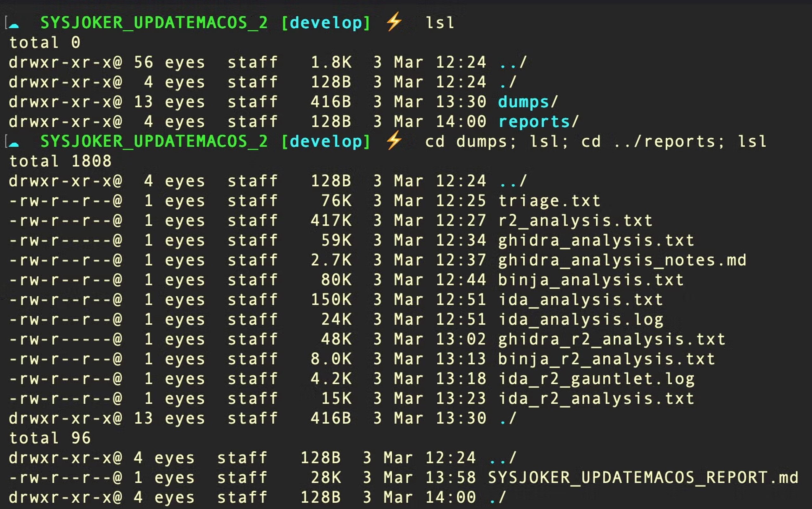Click the '[develop]' branch label in first prompt
This screenshot has height=509, width=812.
pyautogui.click(x=325, y=23)
